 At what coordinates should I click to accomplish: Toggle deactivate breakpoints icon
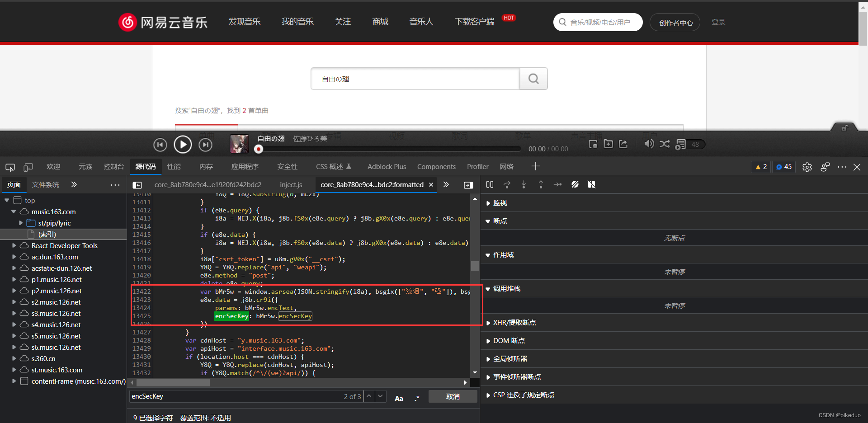tap(575, 184)
